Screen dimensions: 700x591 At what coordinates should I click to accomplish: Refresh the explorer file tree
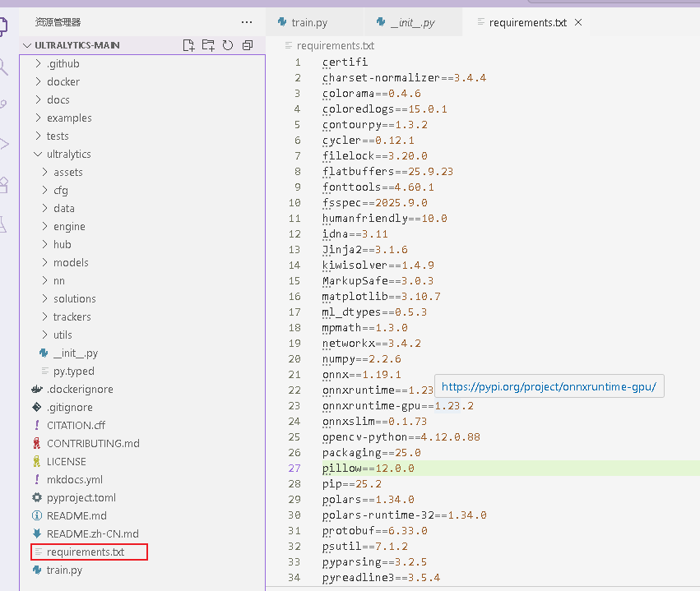228,45
